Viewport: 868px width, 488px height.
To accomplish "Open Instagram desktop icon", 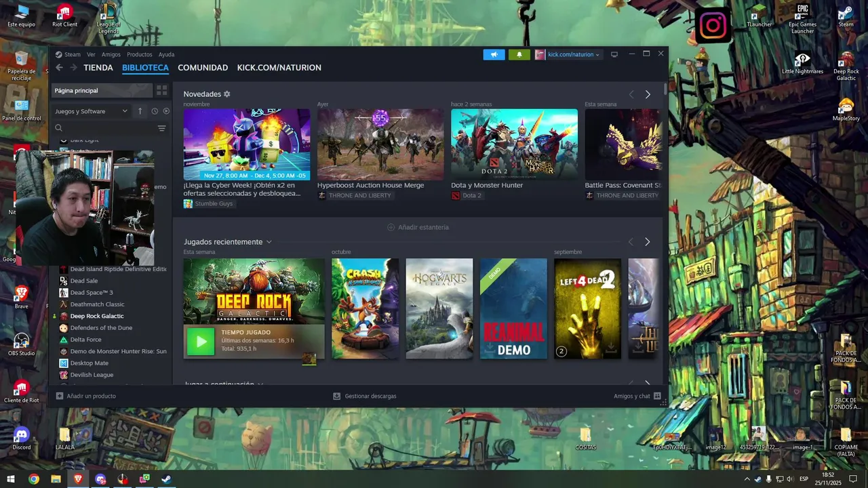I will [713, 26].
